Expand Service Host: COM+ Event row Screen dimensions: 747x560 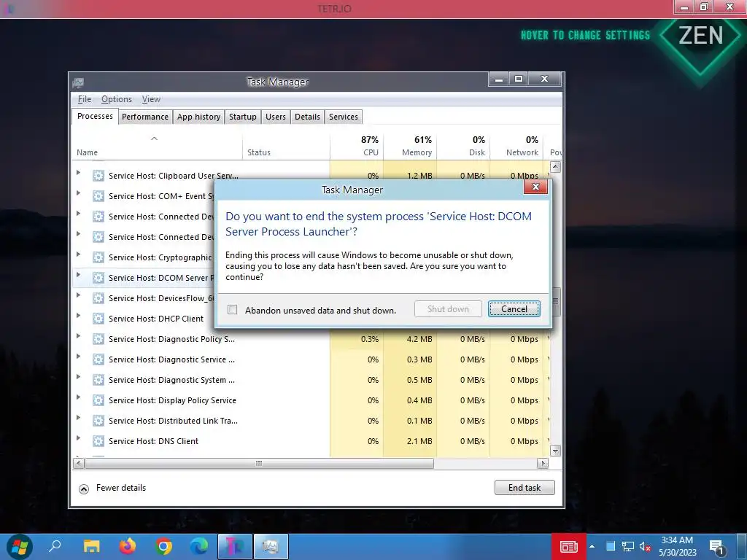pyautogui.click(x=79, y=193)
